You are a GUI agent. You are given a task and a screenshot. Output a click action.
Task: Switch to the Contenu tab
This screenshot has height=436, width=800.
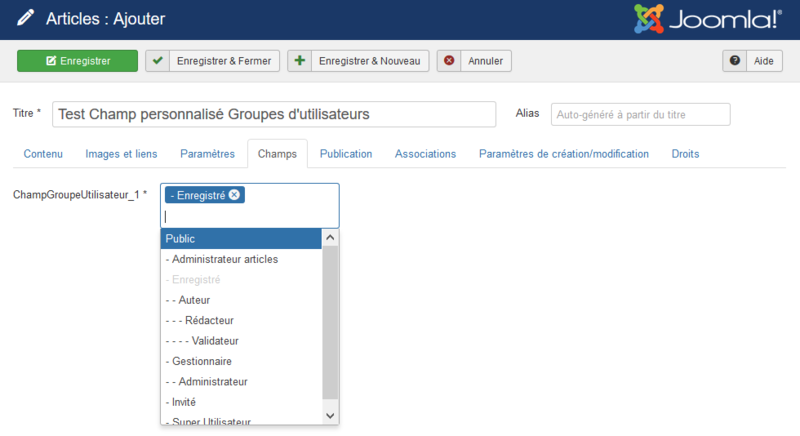pos(43,154)
